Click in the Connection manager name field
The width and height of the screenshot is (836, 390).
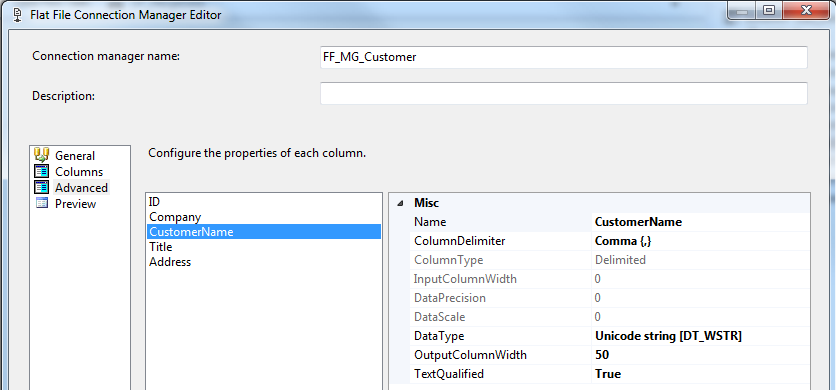[564, 57]
